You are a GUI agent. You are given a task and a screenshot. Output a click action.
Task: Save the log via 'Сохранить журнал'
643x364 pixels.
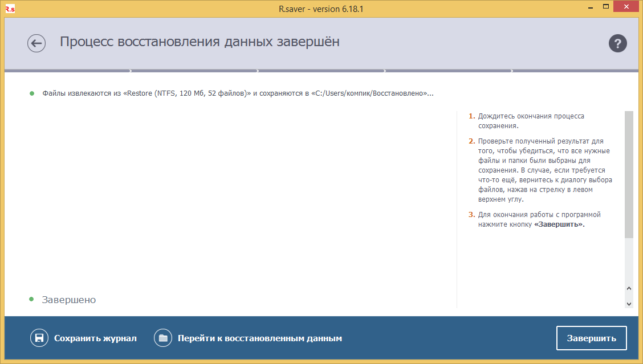pos(95,338)
